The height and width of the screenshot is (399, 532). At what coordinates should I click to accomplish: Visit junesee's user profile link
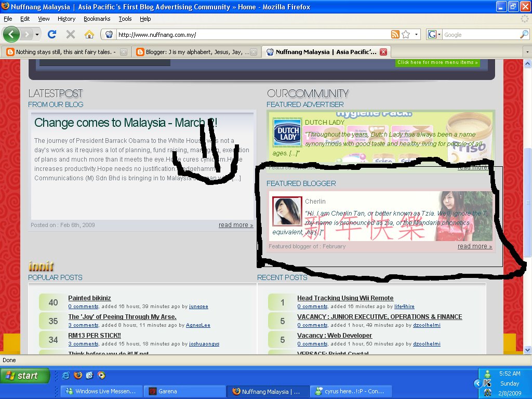pyautogui.click(x=198, y=307)
